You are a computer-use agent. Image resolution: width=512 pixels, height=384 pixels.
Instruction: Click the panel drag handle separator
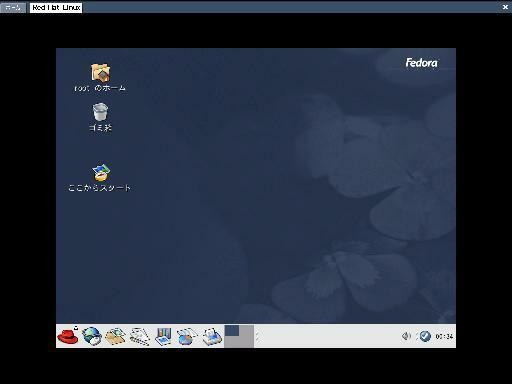click(x=257, y=336)
